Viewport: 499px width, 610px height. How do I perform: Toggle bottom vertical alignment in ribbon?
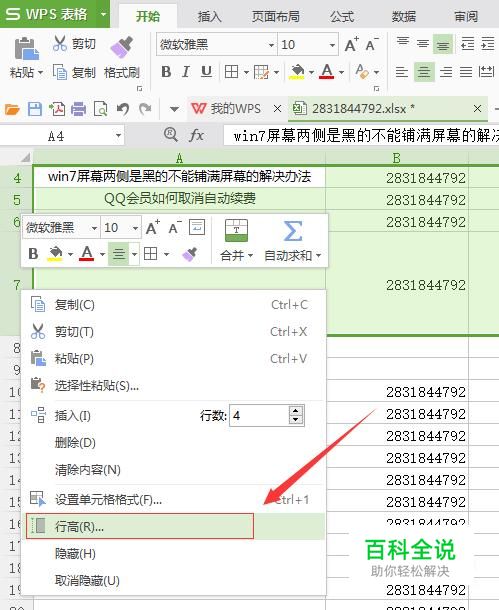tap(443, 44)
